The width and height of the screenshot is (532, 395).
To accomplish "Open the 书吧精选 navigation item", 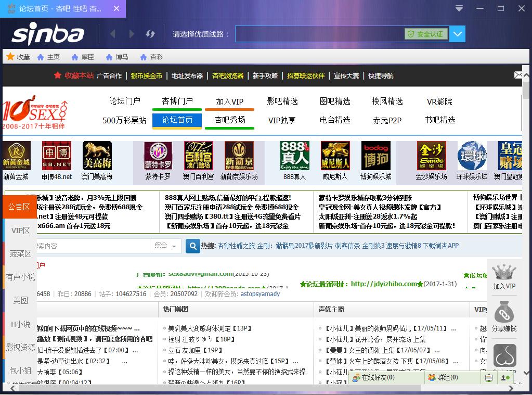I will (440, 120).
